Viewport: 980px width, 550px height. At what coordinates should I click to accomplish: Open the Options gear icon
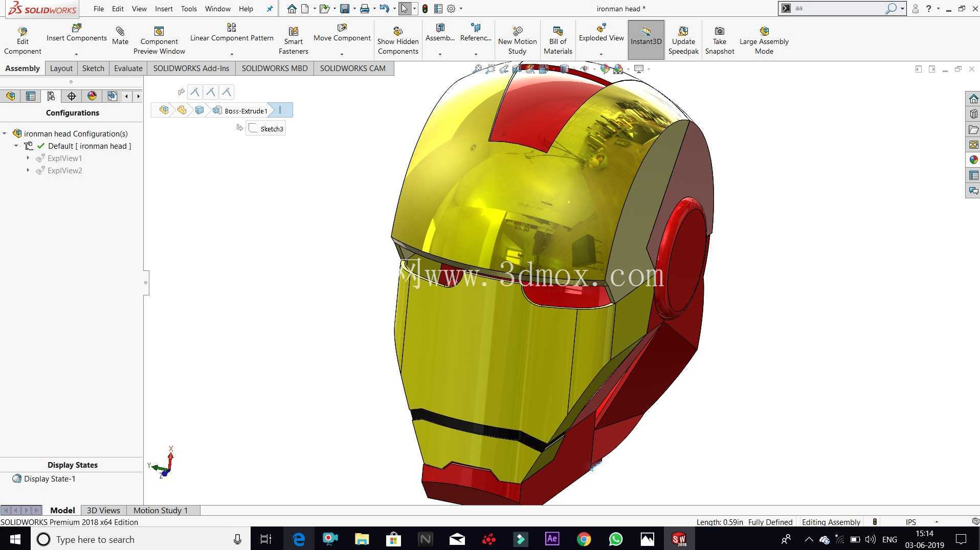(451, 9)
